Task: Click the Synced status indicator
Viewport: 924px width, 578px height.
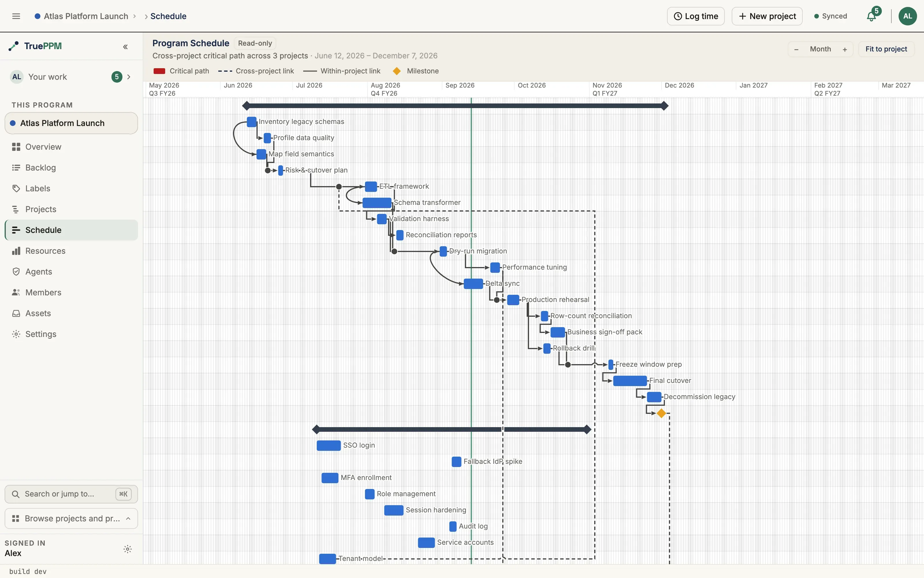Action: pos(831,16)
